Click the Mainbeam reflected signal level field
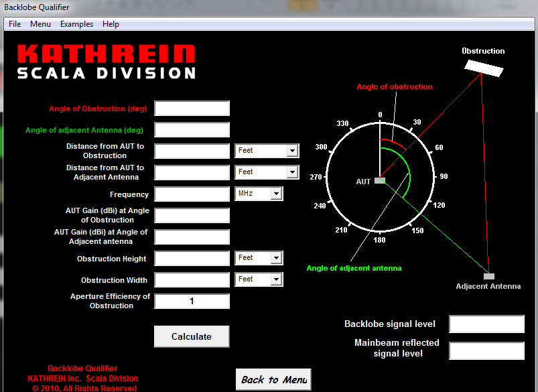The image size is (538, 392). tap(486, 350)
